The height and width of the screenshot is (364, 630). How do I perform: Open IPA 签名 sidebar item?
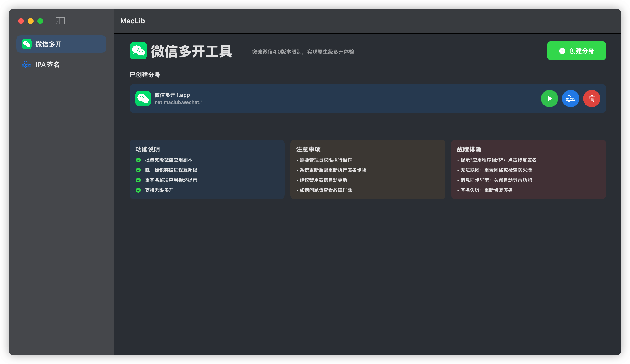point(61,65)
